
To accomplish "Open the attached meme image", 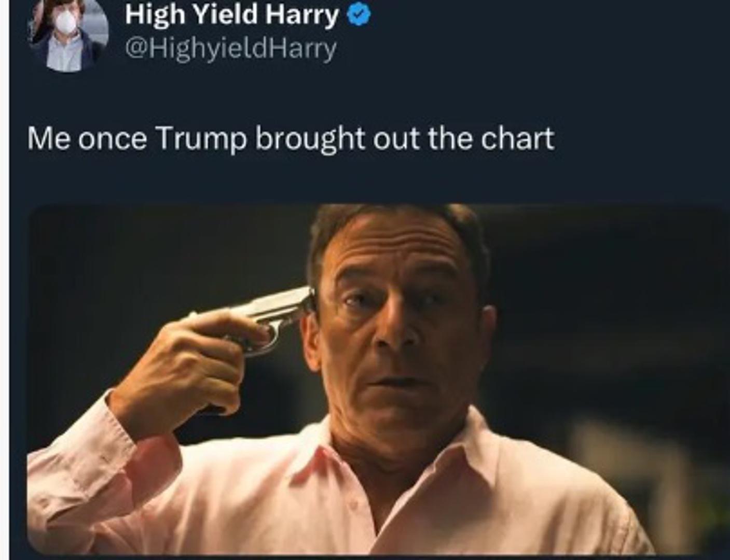I will pyautogui.click(x=378, y=379).
